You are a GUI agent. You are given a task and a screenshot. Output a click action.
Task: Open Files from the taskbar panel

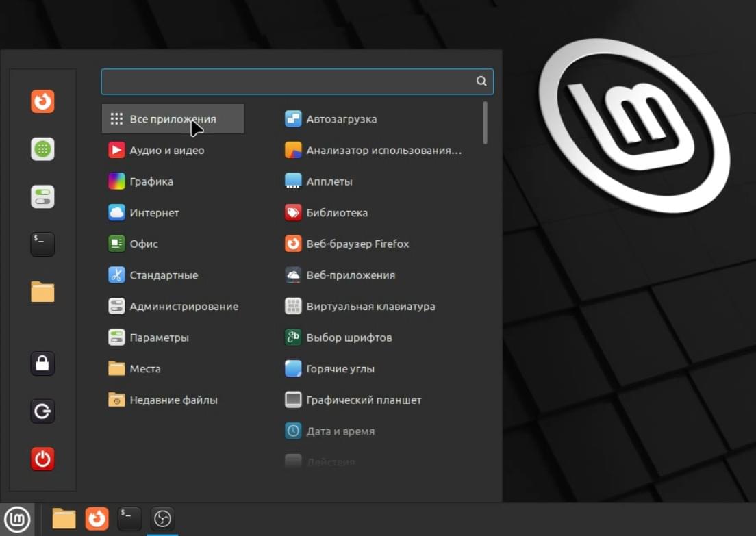click(x=64, y=519)
